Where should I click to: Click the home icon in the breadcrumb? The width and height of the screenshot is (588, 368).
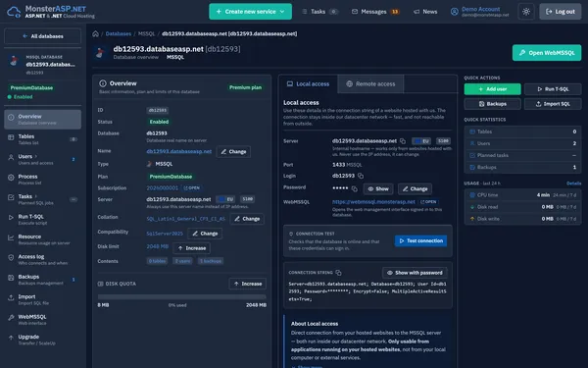point(96,33)
